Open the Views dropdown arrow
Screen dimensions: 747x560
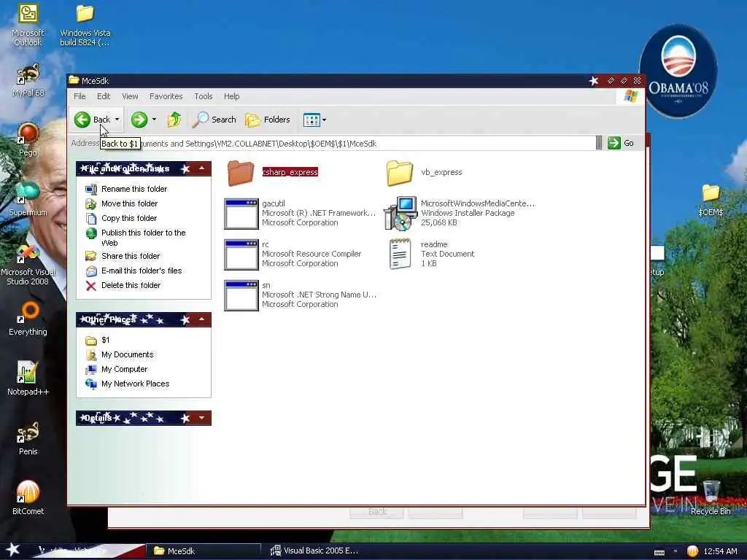(x=325, y=120)
